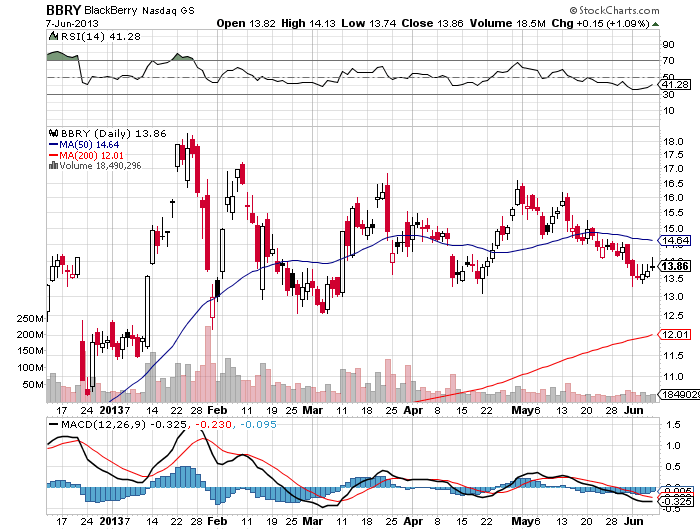
Task: Click the volume value tag on the right axis
Action: (679, 395)
